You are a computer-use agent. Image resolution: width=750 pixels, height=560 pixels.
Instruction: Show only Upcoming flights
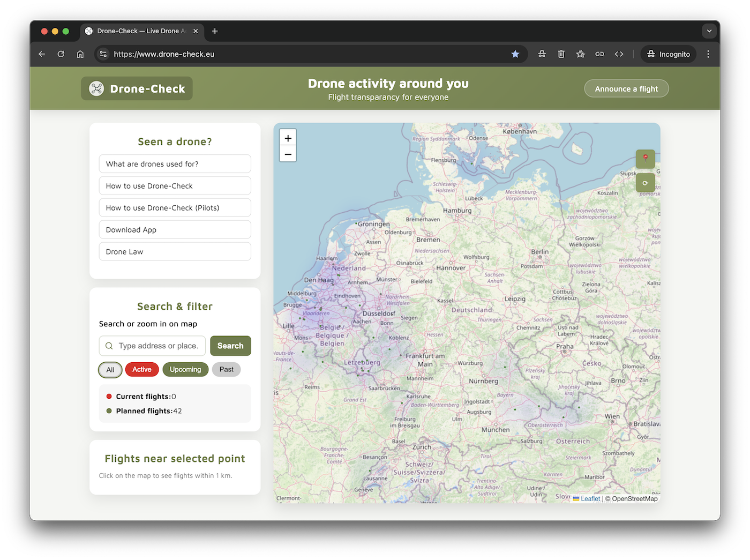(185, 369)
